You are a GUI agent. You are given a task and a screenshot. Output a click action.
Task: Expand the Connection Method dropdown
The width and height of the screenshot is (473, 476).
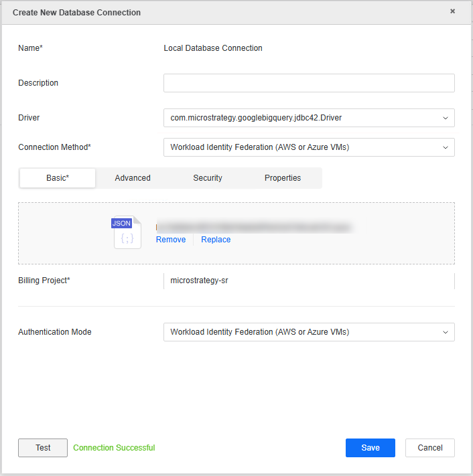[309, 147]
